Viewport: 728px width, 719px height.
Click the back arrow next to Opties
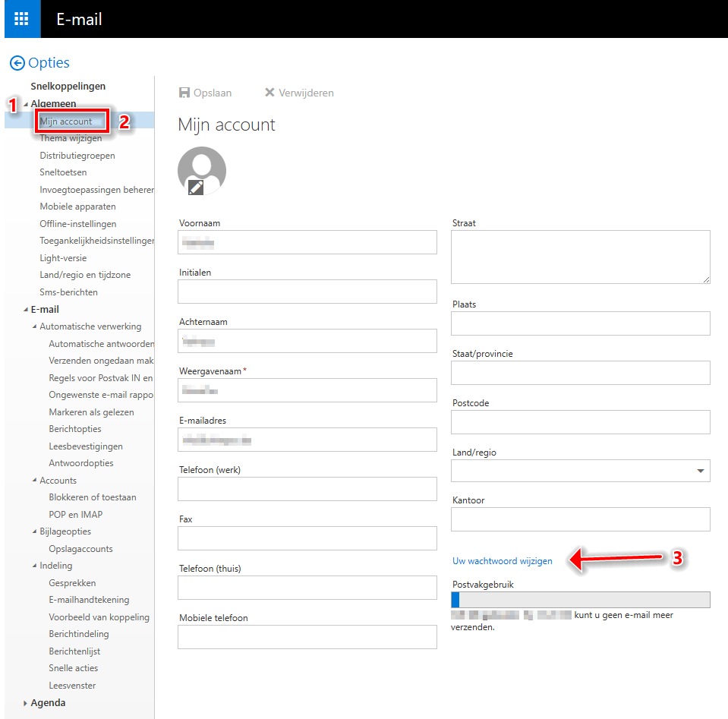17,64
